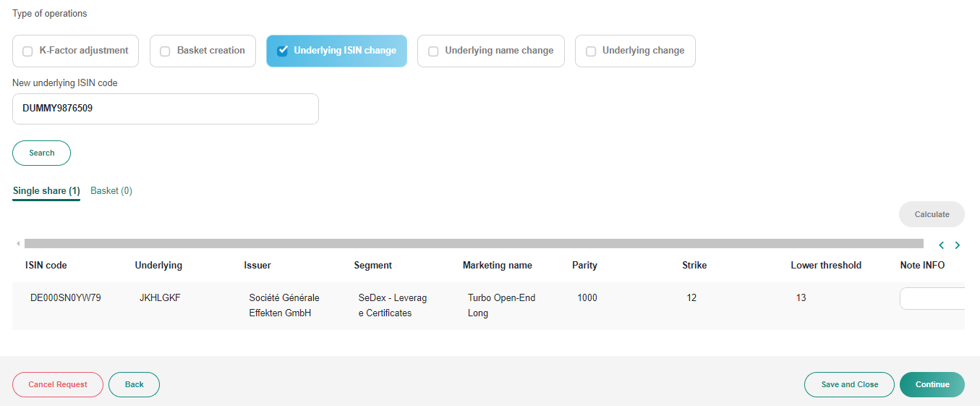Viewport: 980px width, 406px height.
Task: Click Cancel Request button
Action: (58, 384)
